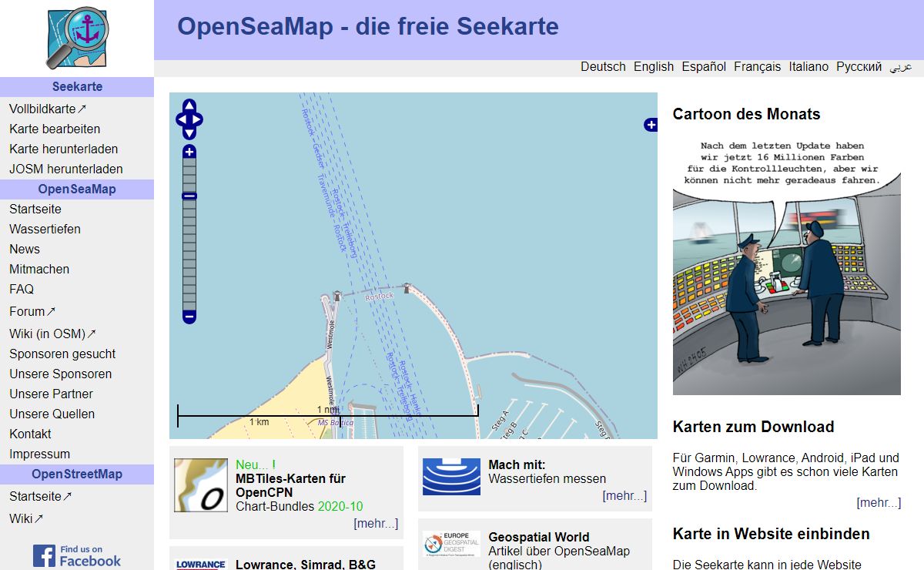Image resolution: width=924 pixels, height=570 pixels.
Task: Open Wiki (in OSM) link
Action: coord(52,334)
